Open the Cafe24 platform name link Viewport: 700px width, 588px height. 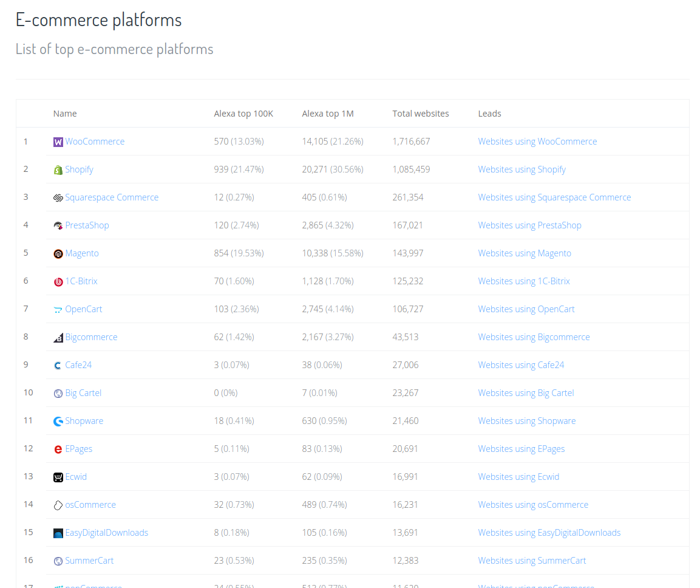tap(78, 365)
